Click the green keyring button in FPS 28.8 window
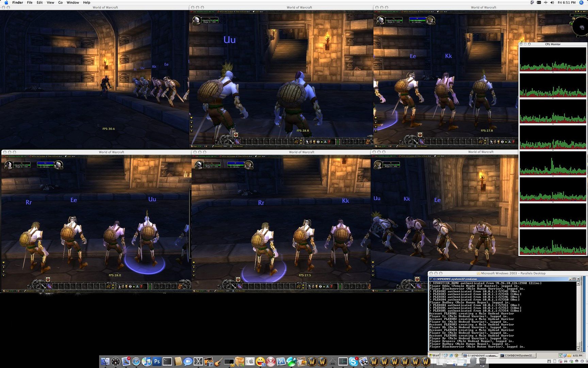This screenshot has height=368, width=588. click(338, 142)
